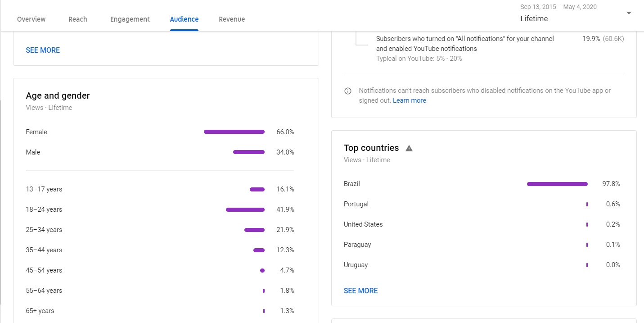Click the 18–24 years bar
This screenshot has width=644, height=323.
tap(245, 209)
